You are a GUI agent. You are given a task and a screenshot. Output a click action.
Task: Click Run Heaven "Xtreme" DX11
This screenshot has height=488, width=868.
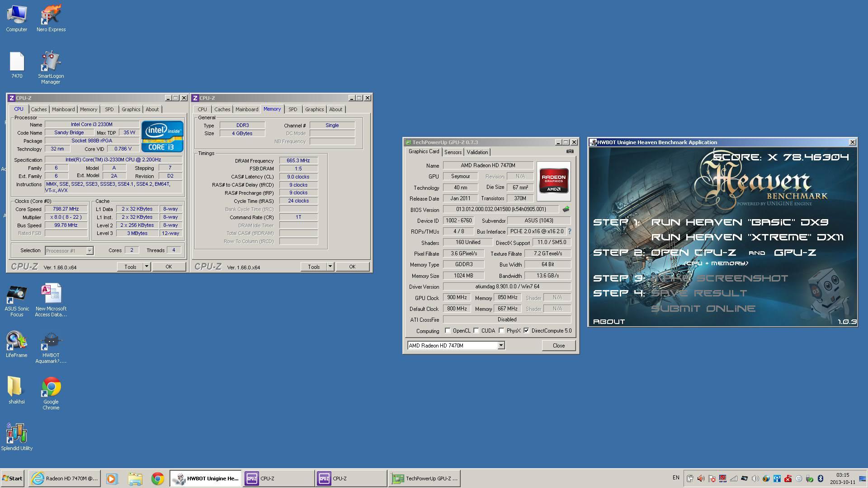click(747, 238)
